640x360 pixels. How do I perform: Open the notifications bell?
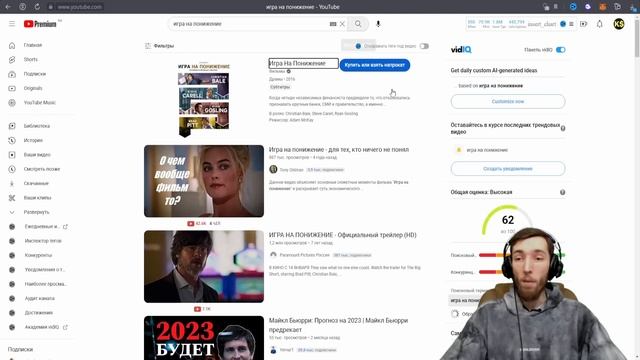coord(600,24)
